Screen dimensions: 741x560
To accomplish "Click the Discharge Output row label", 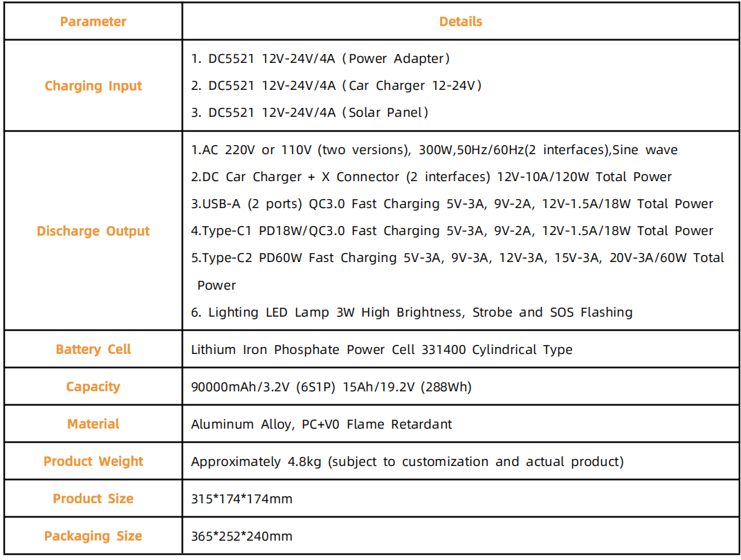I will click(x=93, y=231).
